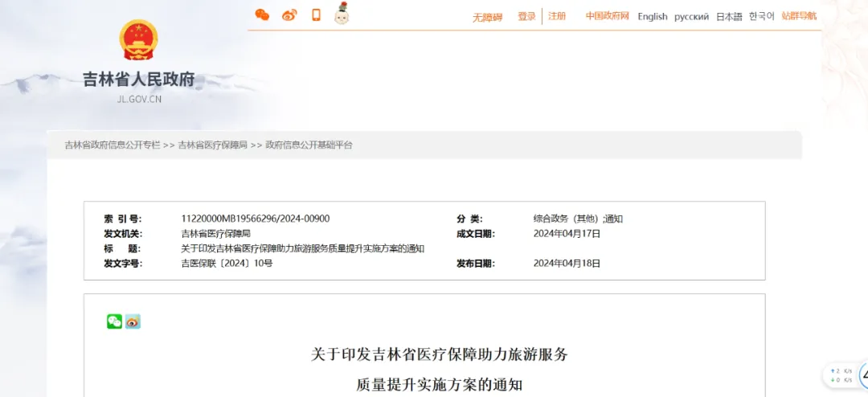The height and width of the screenshot is (397, 868).
Task: Click 成文日期 value 2024年04月17日
Action: [x=567, y=234]
